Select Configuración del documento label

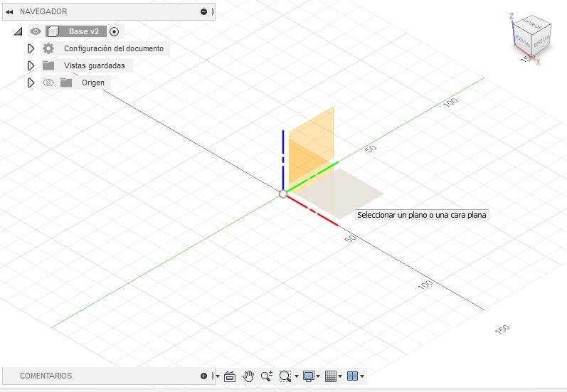(114, 48)
